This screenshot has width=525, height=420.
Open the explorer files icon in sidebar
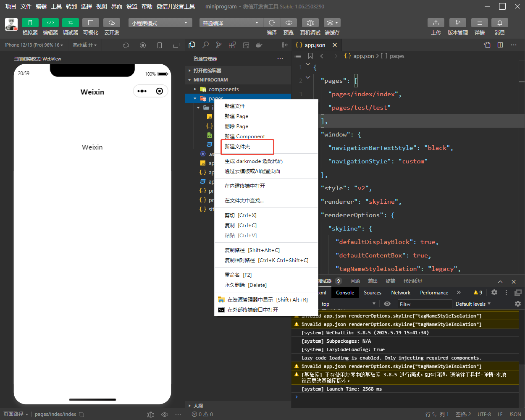(x=192, y=45)
